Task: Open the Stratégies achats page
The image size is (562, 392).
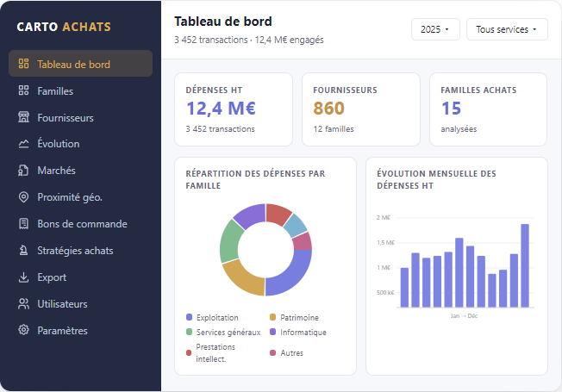Action: point(81,250)
